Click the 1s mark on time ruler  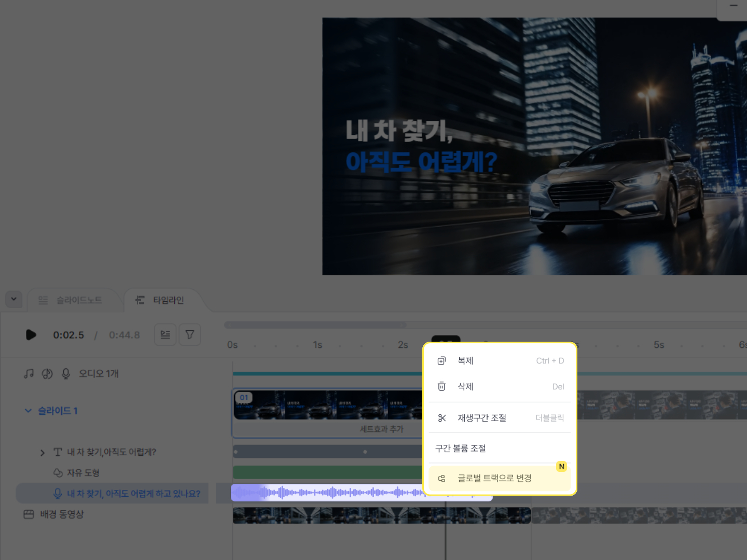pyautogui.click(x=317, y=345)
